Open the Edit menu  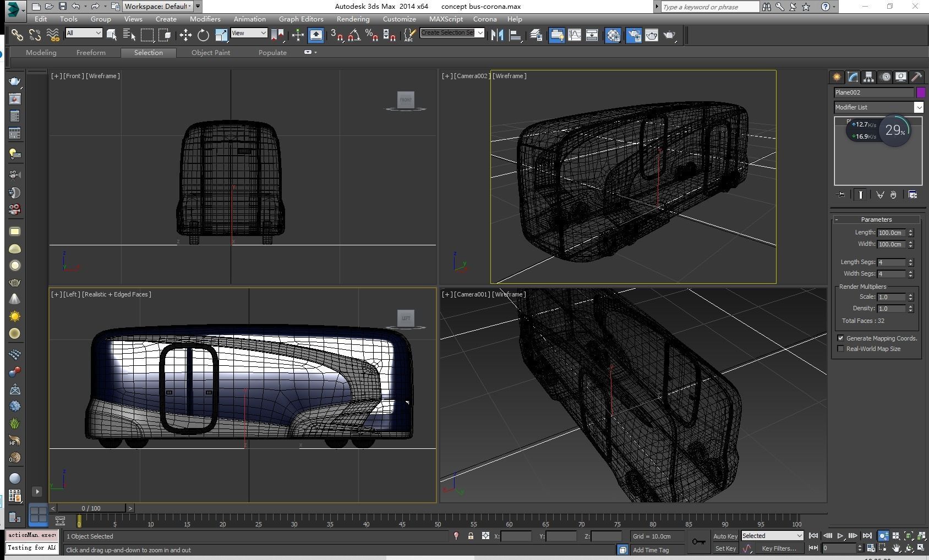[x=41, y=19]
